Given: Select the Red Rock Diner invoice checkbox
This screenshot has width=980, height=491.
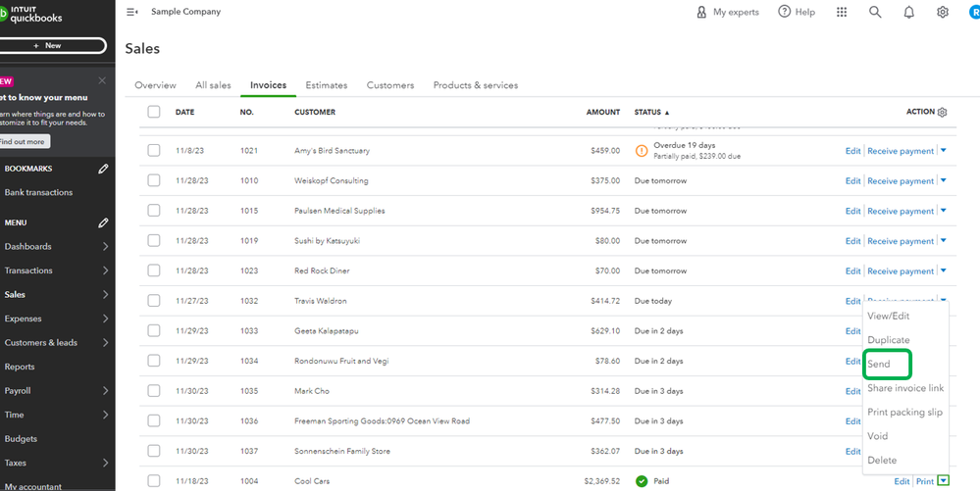Looking at the screenshot, I should coord(154,270).
